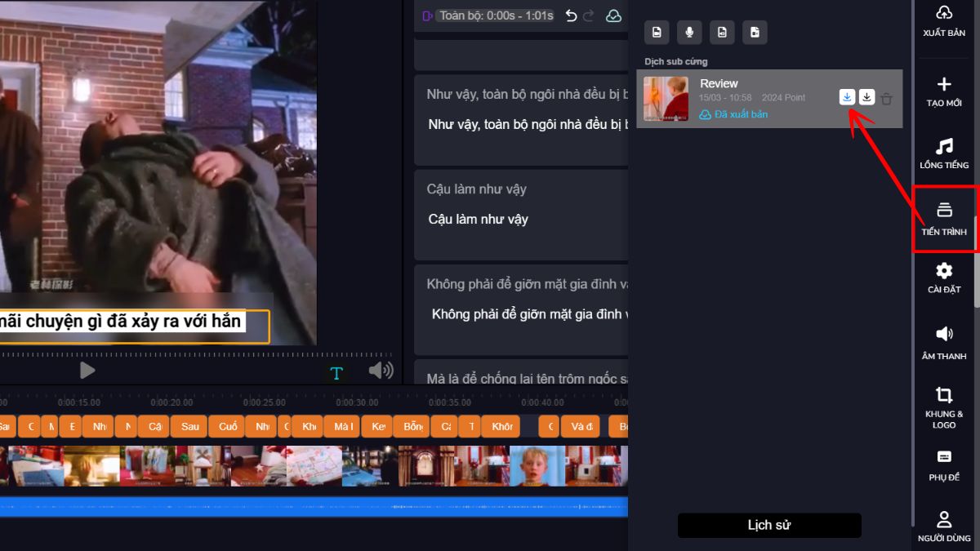
Task: Select the 'Khôr' subtitle clip on timeline
Action: [x=502, y=426]
